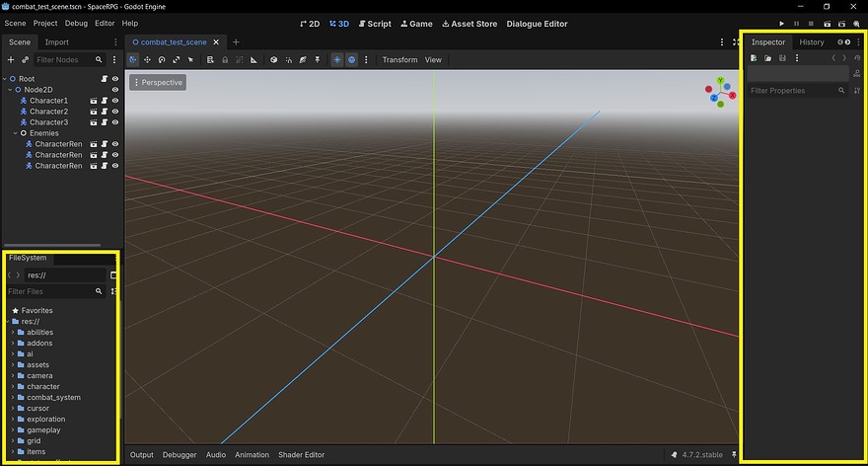Activate the Move Mode tool
This screenshot has height=466, width=868.
point(147,60)
